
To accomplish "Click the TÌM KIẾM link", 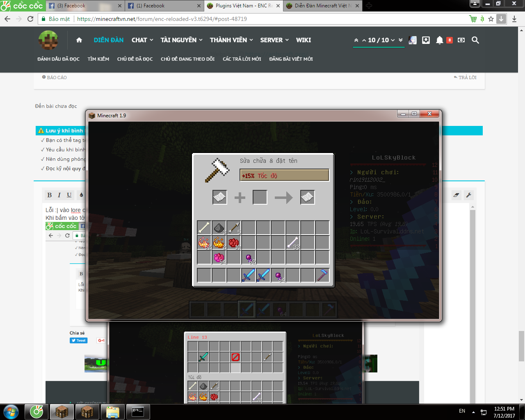I will pyautogui.click(x=98, y=59).
